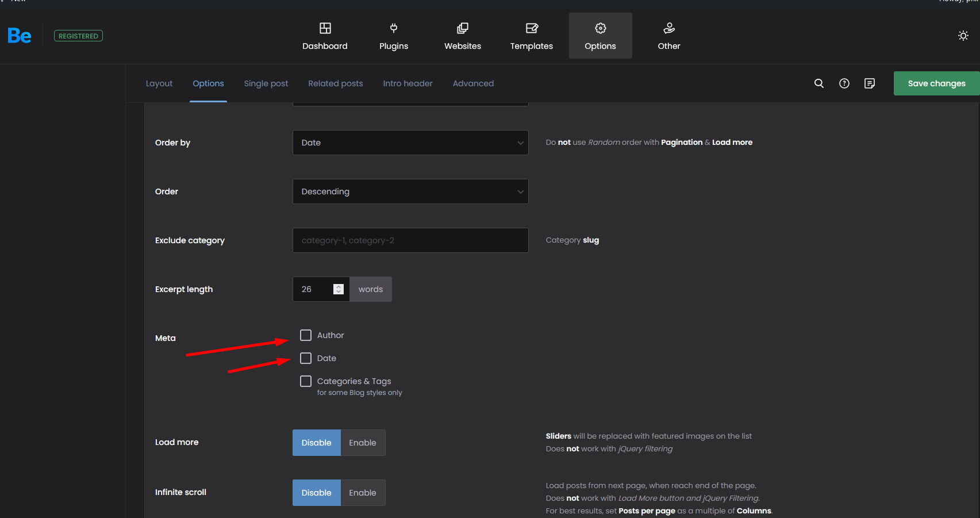Check the Date meta checkbox
The image size is (980, 518).
(306, 358)
